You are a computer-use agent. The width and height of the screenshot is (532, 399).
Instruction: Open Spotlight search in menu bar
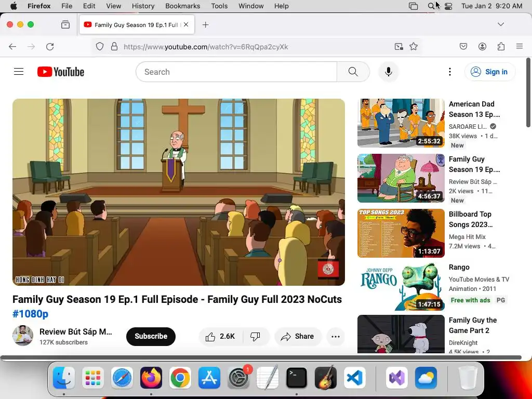pyautogui.click(x=431, y=6)
